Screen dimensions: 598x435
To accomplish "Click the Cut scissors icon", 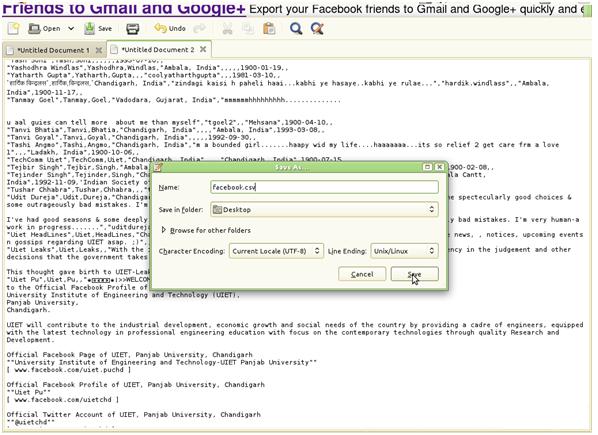I will [x=227, y=29].
